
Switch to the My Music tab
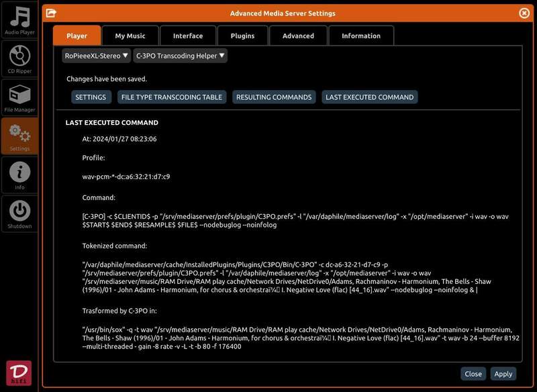click(130, 36)
